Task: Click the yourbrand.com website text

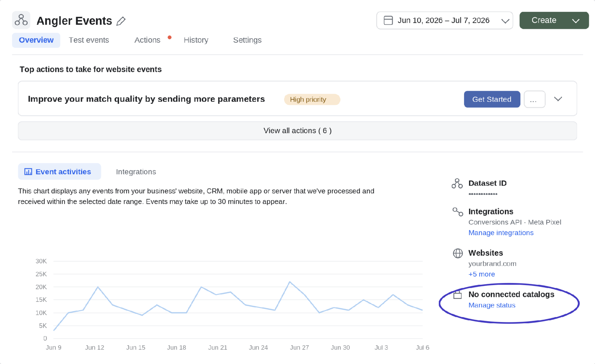Action: point(492,263)
